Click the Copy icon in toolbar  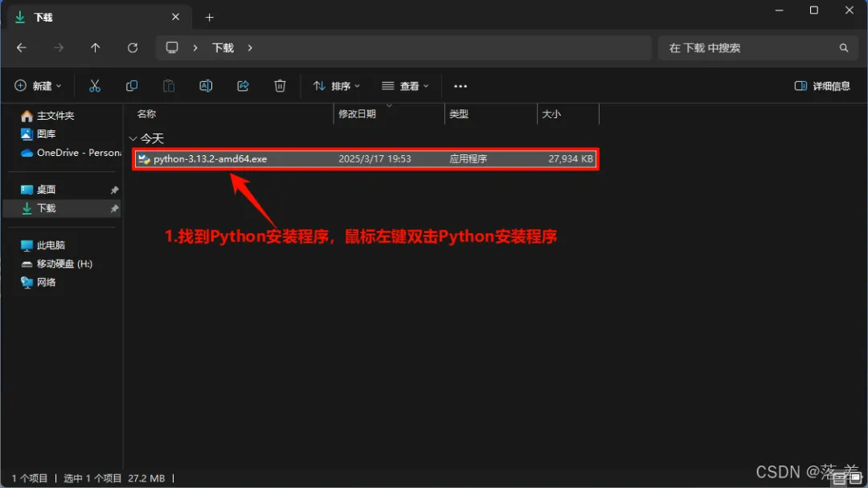point(132,86)
